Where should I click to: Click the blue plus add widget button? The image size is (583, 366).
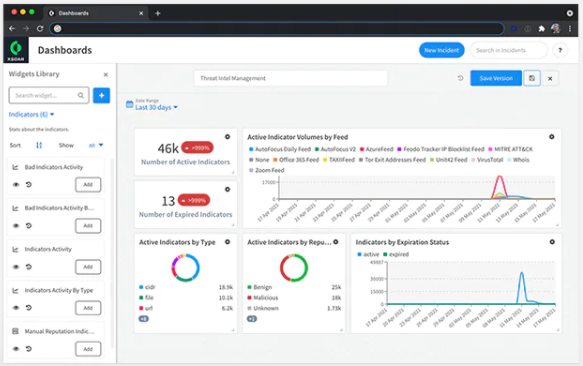pos(101,96)
